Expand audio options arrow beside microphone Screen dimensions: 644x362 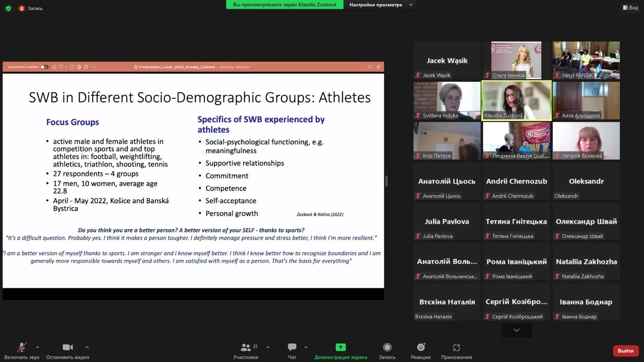coord(37,347)
